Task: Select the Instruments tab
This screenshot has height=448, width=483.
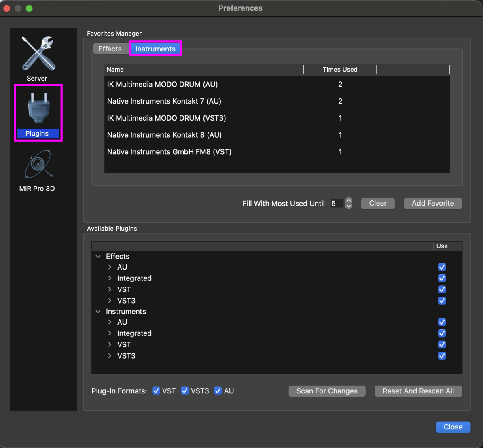Action: coord(155,49)
